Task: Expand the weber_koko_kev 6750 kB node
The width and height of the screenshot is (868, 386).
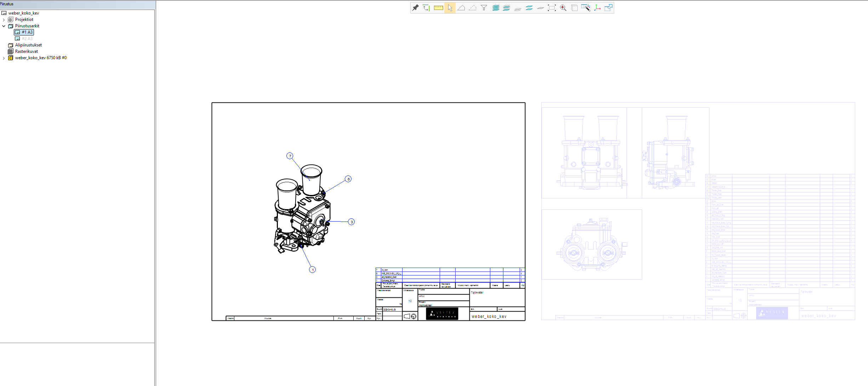Action: (4, 58)
